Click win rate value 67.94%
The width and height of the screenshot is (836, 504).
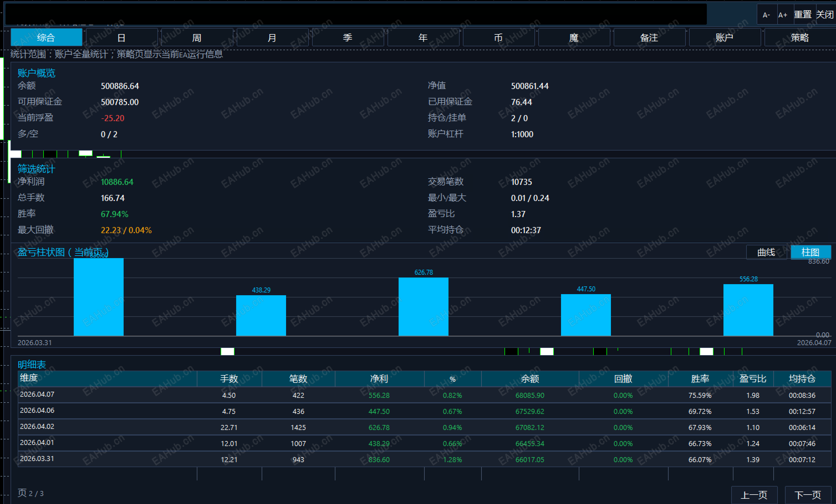point(114,214)
